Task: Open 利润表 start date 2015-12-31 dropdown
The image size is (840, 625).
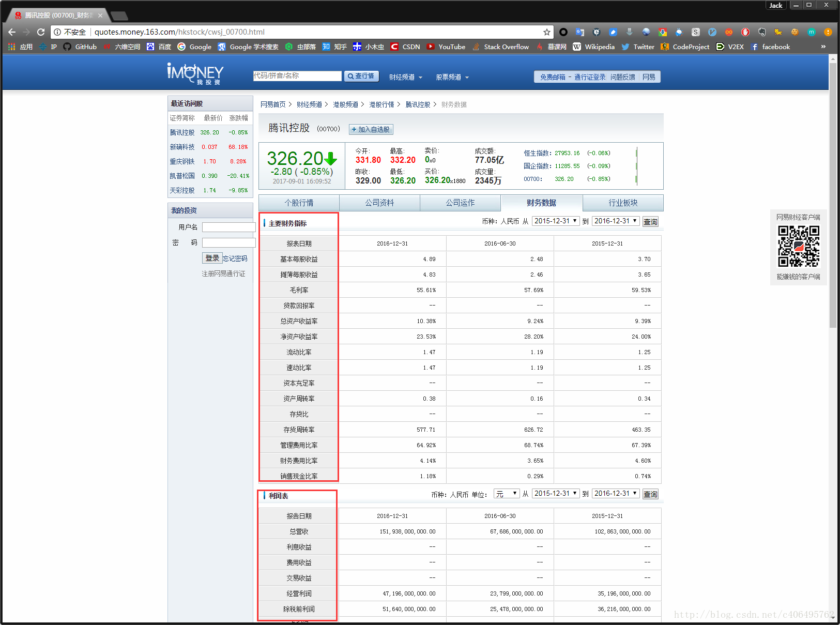Action: tap(556, 493)
